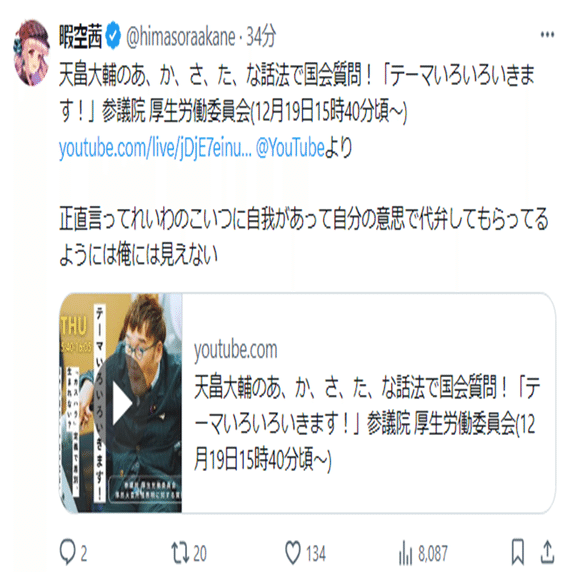Click the video preview thumbnail image
Screen dimensions: 572x572
121,403
